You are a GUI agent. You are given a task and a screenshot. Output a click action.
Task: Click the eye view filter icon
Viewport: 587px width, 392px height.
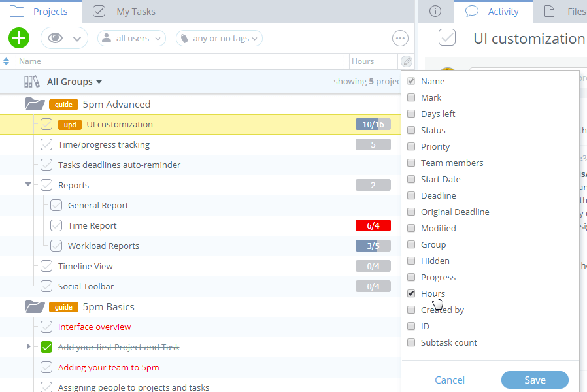click(56, 38)
